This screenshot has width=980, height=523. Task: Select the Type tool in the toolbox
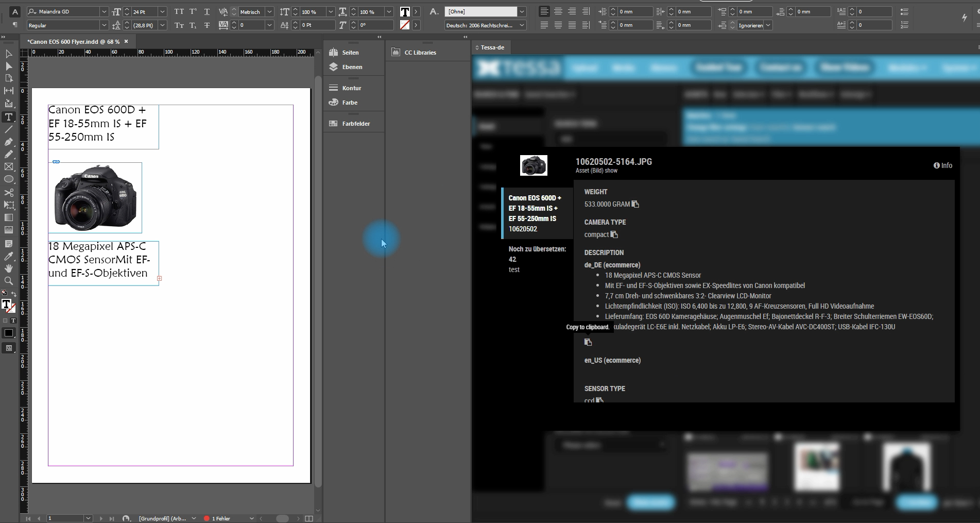pyautogui.click(x=9, y=117)
